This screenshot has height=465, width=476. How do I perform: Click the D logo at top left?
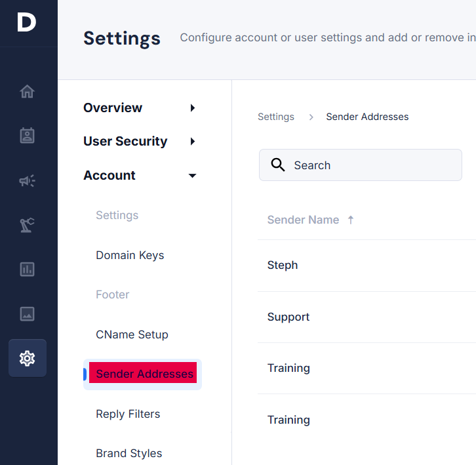click(27, 22)
